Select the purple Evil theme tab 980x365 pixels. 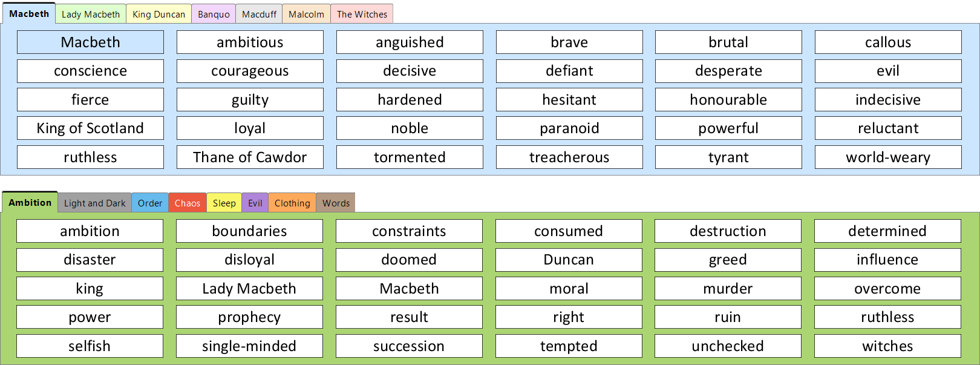pos(255,203)
